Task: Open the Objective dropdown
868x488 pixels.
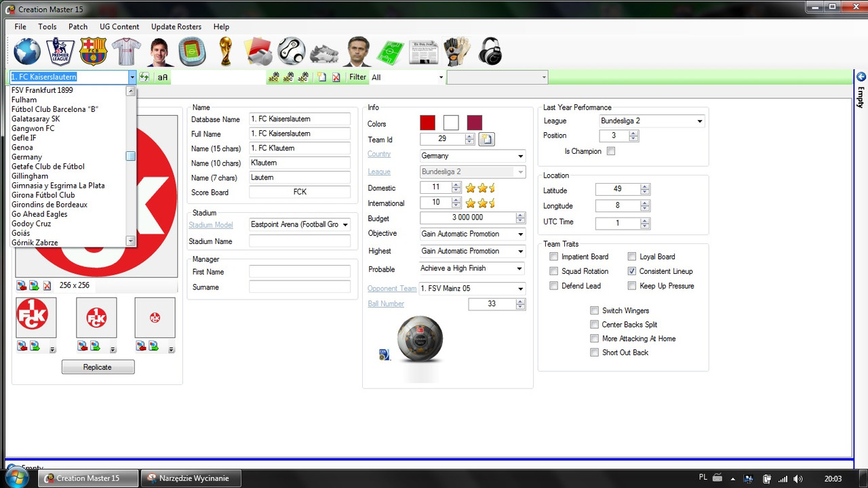Action: [x=520, y=234]
